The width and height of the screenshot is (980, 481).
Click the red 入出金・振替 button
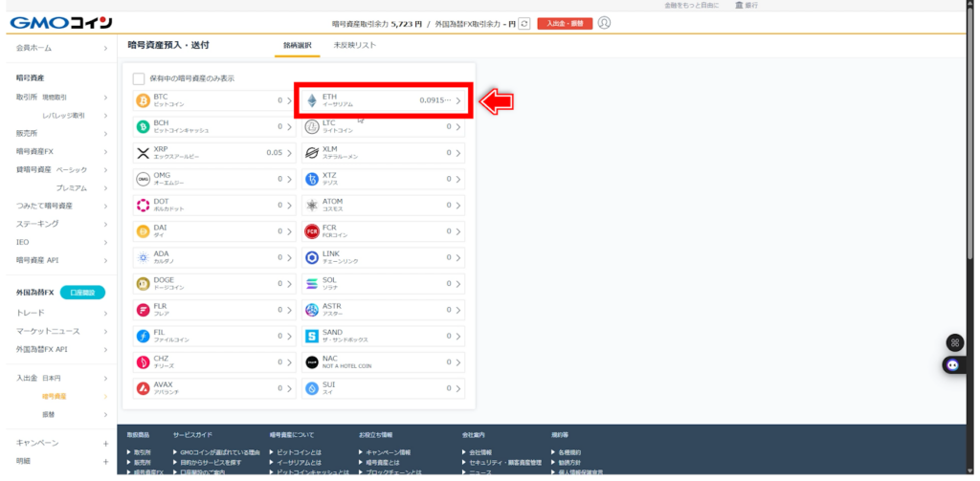tap(565, 23)
